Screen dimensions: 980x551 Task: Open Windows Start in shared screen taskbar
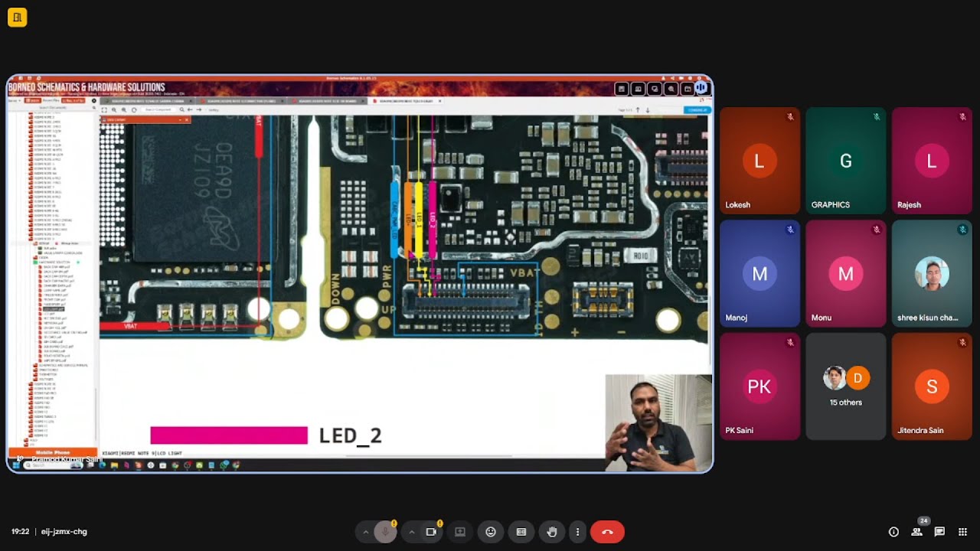point(15,465)
